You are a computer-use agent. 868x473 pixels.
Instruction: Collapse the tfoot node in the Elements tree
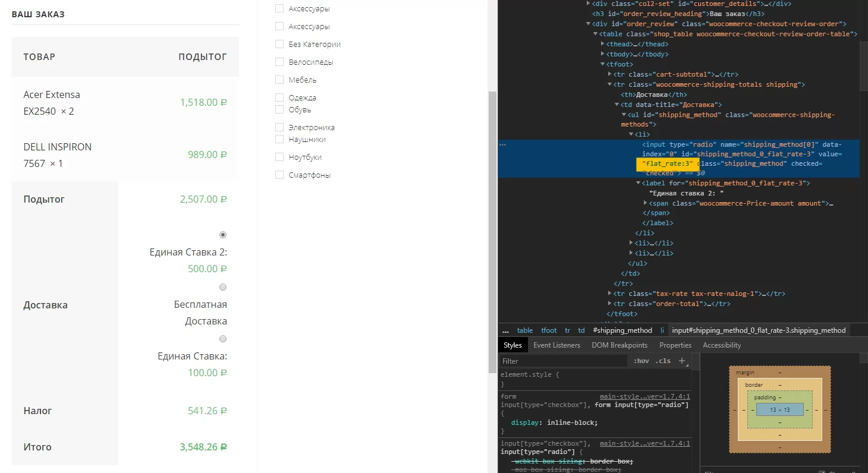[603, 64]
